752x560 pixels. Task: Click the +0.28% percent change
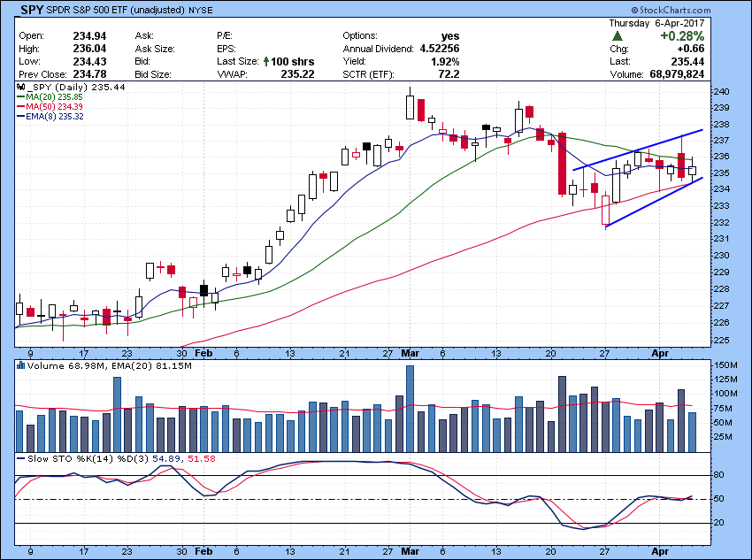tap(682, 36)
